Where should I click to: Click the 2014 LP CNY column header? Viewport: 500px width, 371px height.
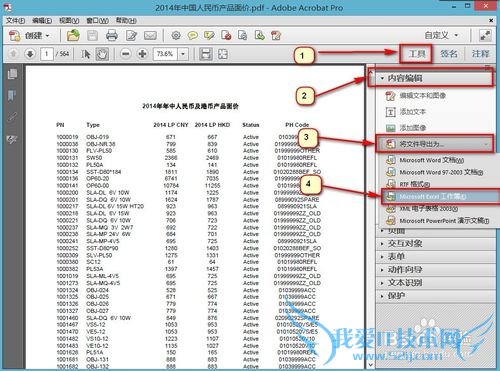coord(171,125)
